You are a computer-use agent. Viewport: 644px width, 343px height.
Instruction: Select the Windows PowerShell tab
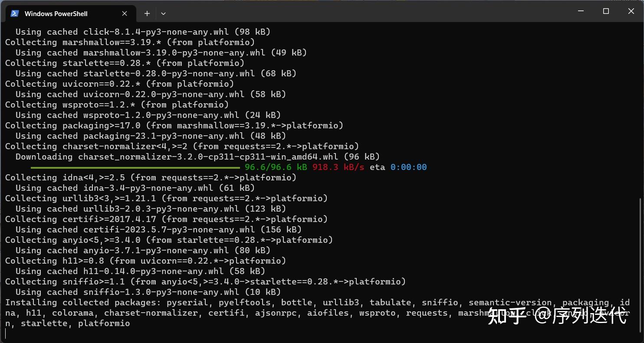(70, 13)
